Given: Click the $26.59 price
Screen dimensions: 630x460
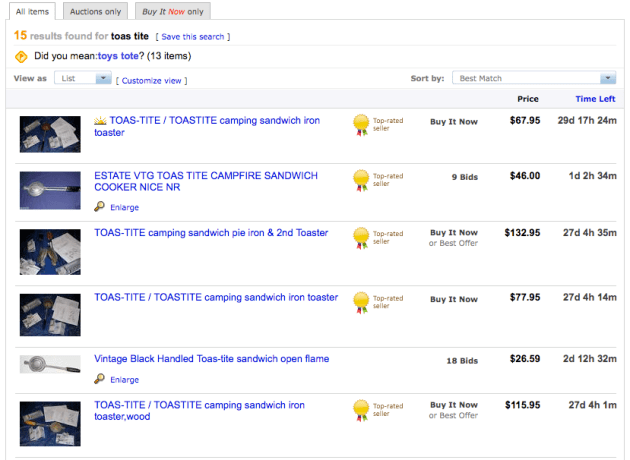Looking at the screenshot, I should click(525, 359).
